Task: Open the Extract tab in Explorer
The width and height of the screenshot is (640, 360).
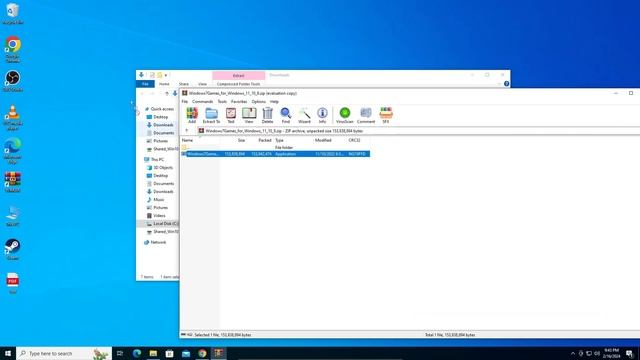Action: 238,76
